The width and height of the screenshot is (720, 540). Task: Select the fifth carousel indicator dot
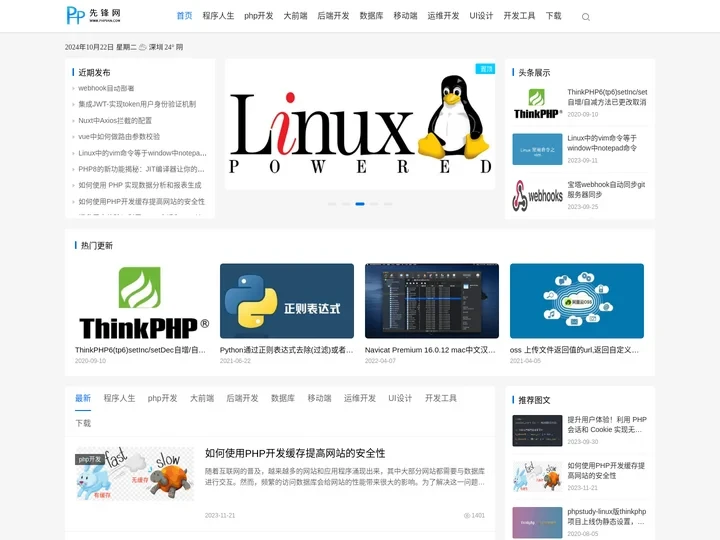point(388,204)
